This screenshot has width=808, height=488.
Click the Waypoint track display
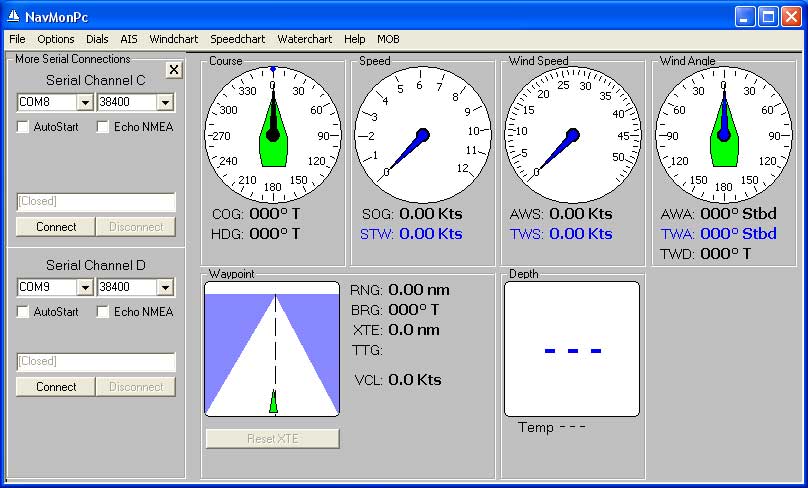click(x=272, y=348)
